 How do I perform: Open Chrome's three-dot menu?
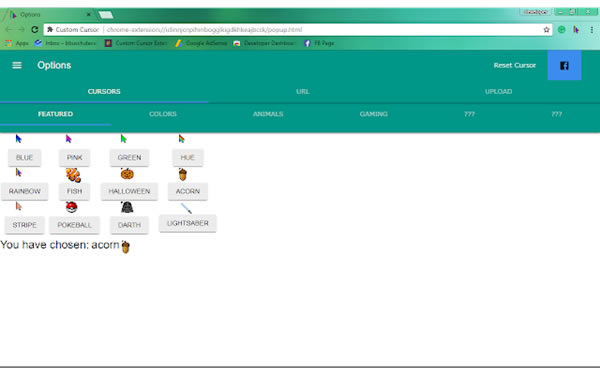(x=592, y=29)
